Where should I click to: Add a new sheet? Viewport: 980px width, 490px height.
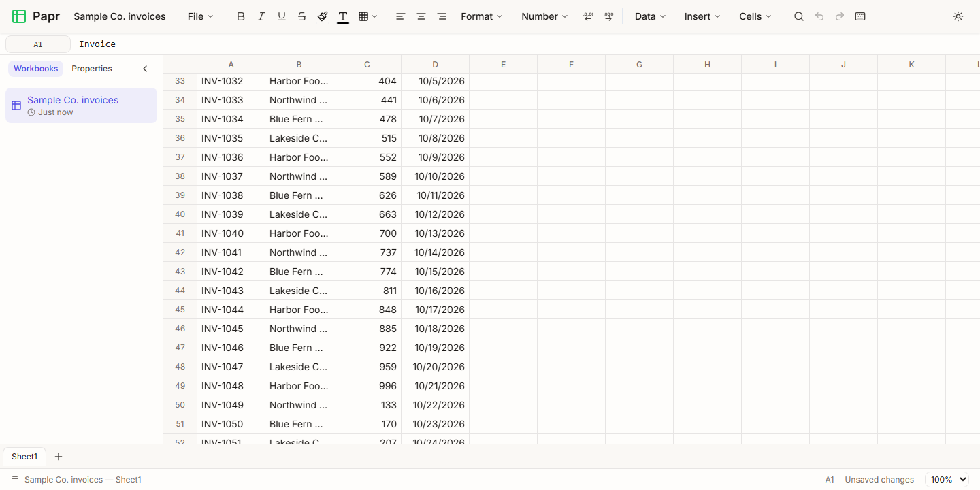(x=59, y=457)
